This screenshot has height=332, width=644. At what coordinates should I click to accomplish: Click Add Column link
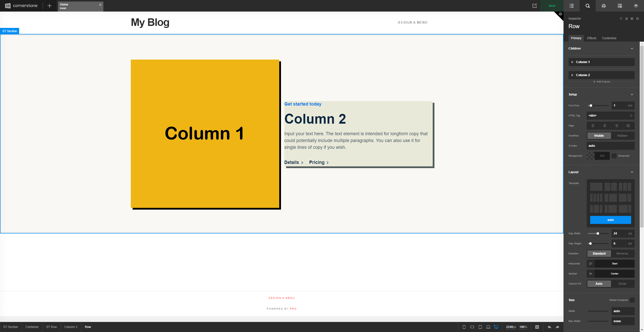pyautogui.click(x=601, y=82)
